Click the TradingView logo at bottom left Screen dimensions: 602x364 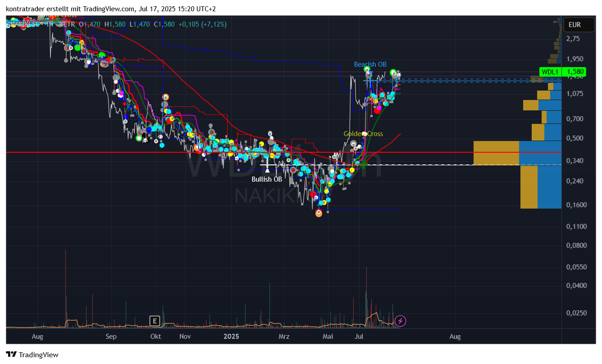click(32, 355)
